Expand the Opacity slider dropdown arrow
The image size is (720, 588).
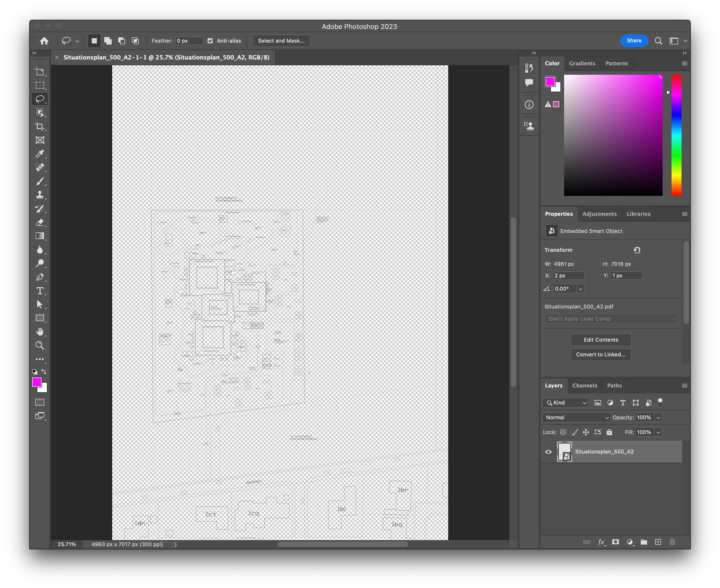point(658,417)
